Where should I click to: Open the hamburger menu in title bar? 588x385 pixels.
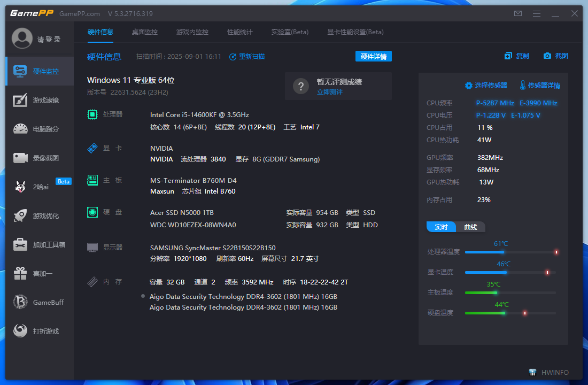[537, 13]
